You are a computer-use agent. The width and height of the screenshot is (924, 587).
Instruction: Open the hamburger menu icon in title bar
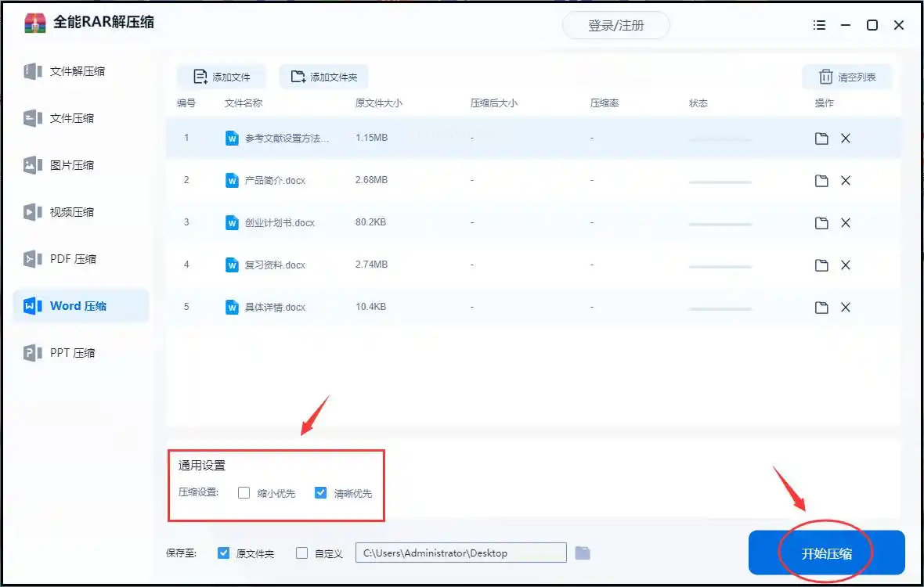819,25
